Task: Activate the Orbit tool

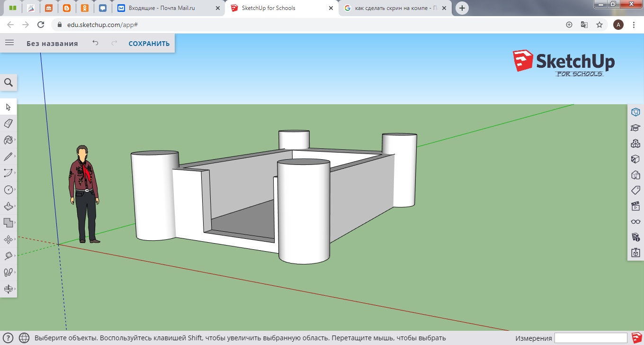Action: coord(8,289)
